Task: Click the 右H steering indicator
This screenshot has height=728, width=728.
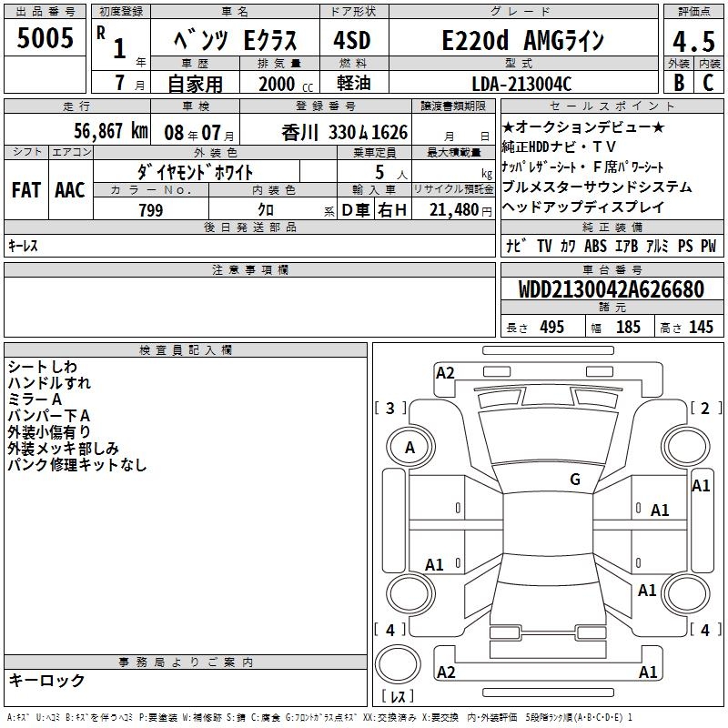Action: pos(392,210)
